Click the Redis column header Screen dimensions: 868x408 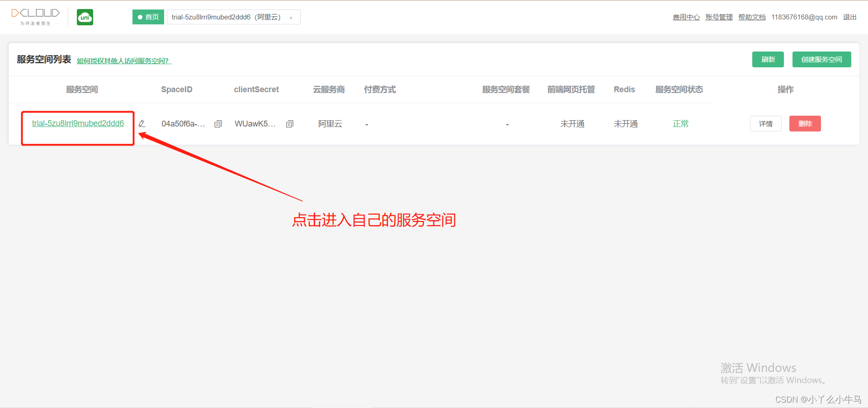click(624, 89)
